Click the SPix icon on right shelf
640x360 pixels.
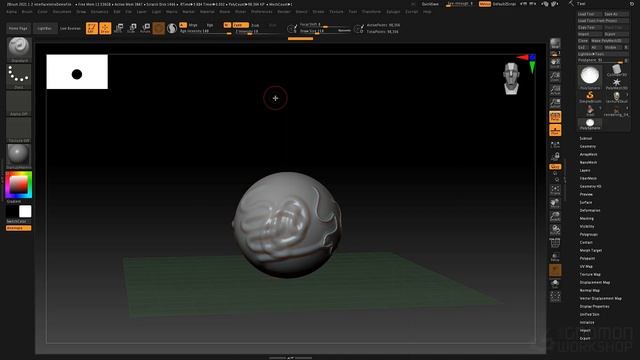pos(555,53)
